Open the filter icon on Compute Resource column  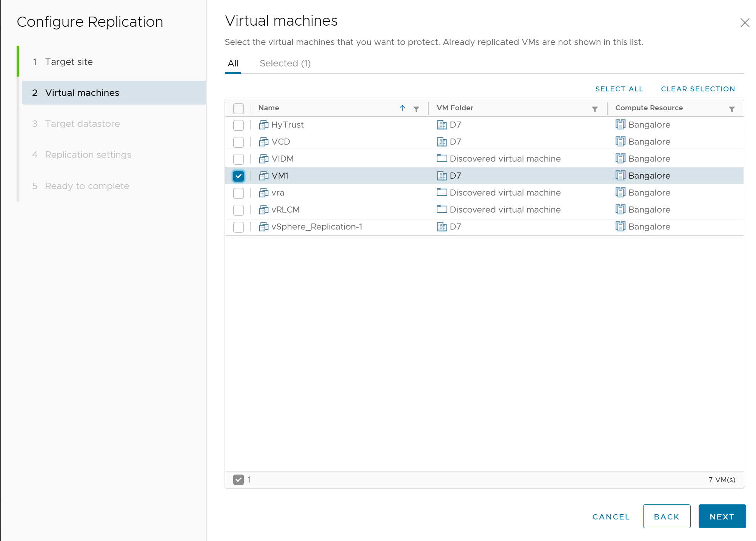point(731,108)
